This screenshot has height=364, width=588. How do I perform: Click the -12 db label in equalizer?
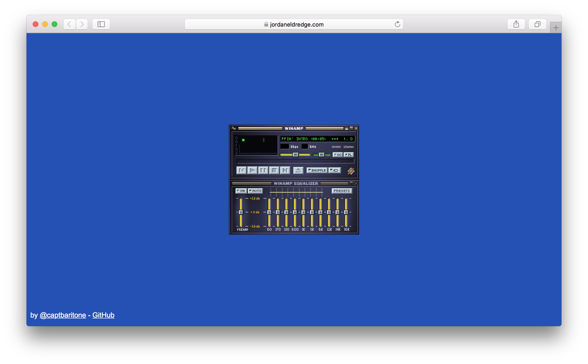pyautogui.click(x=255, y=226)
